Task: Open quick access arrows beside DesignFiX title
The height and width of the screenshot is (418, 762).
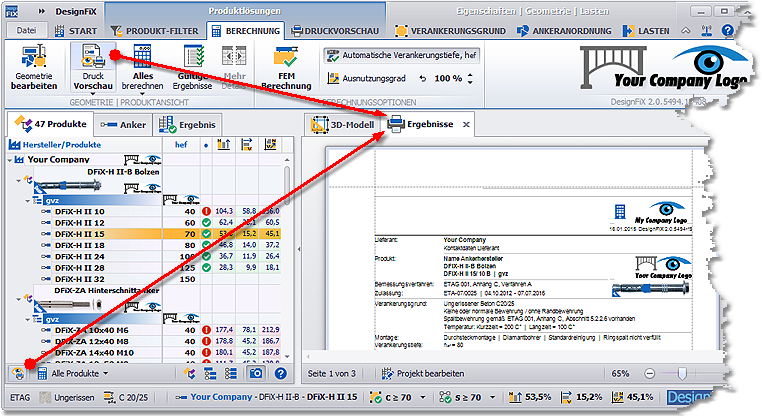Action: (42, 11)
